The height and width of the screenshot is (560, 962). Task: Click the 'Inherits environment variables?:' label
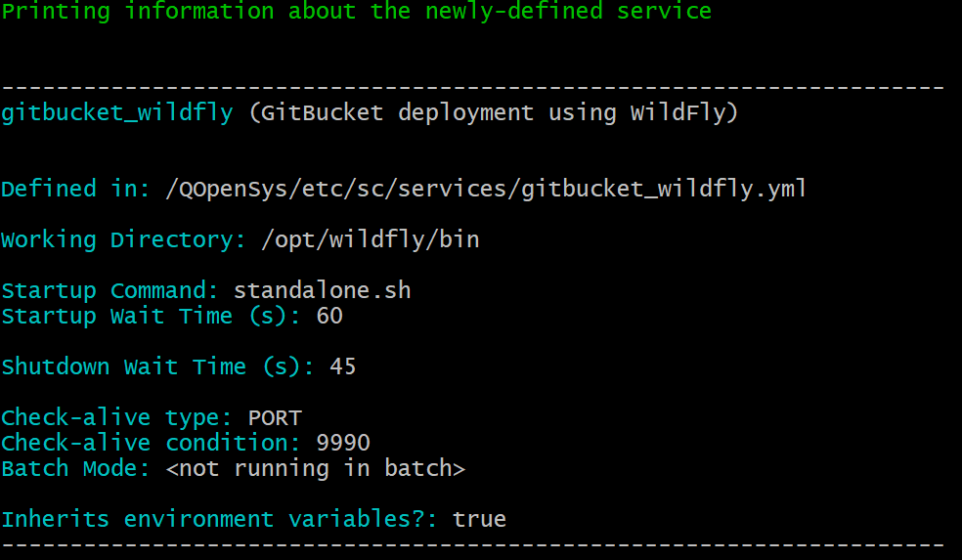click(220, 520)
